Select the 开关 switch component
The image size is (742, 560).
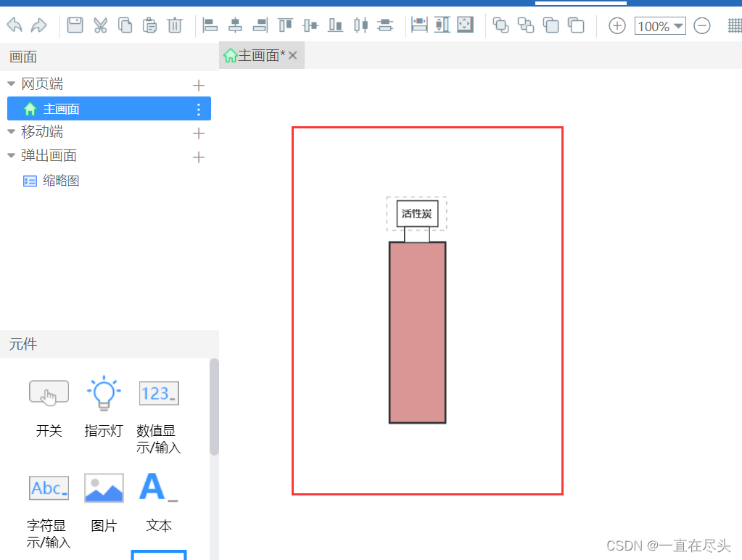49,392
